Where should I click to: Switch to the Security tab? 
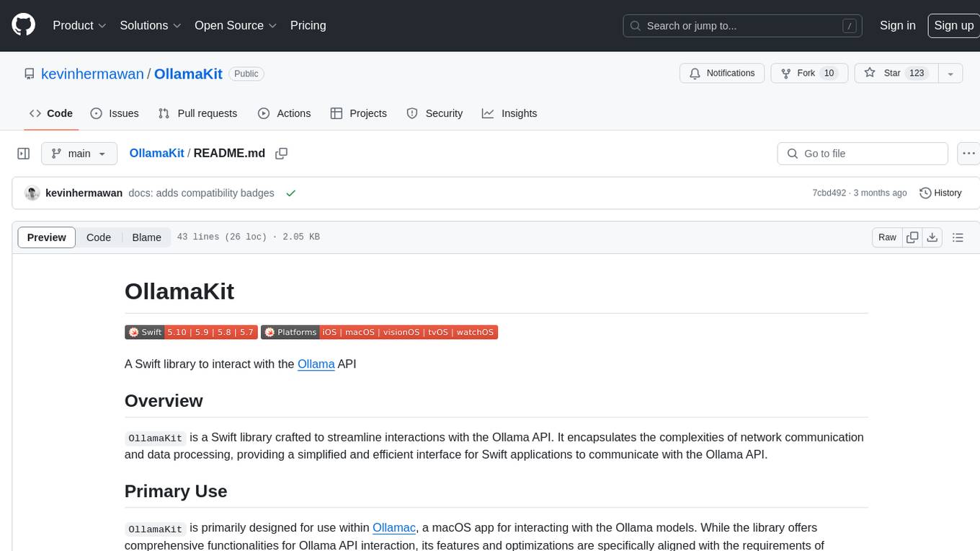point(435,113)
